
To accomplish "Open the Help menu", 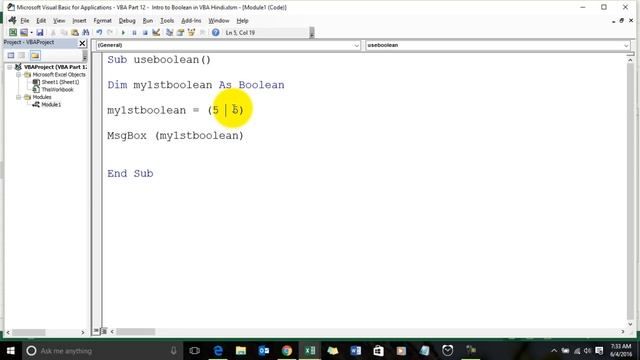I will click(242, 20).
